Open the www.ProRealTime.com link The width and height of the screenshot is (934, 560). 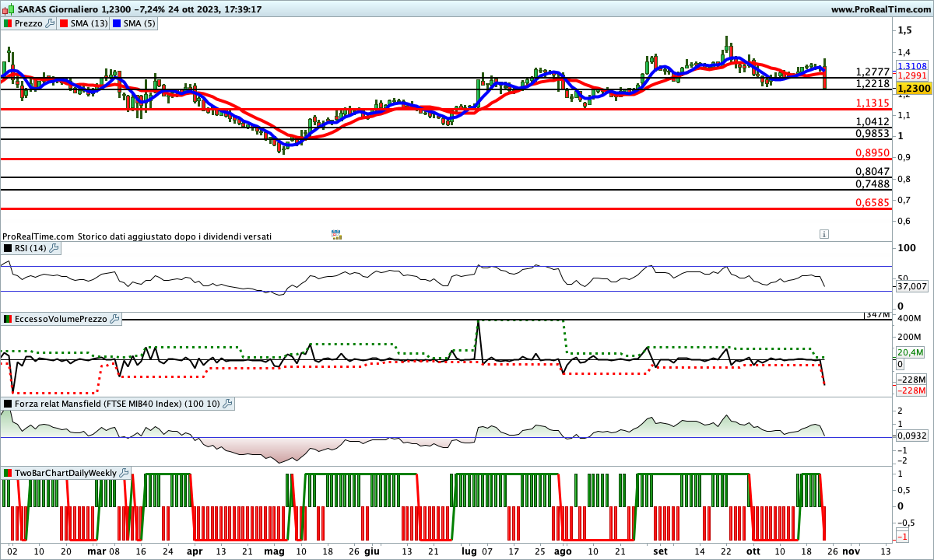(x=881, y=9)
